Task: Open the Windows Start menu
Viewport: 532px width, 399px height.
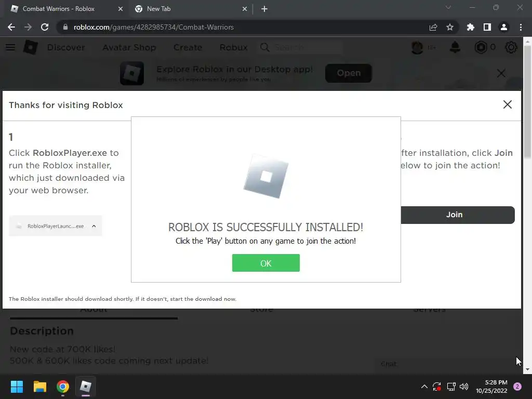Action: (17, 387)
